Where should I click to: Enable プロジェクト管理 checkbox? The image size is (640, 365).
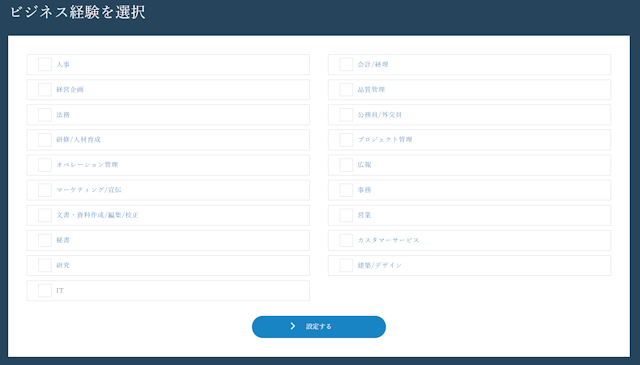click(x=346, y=140)
